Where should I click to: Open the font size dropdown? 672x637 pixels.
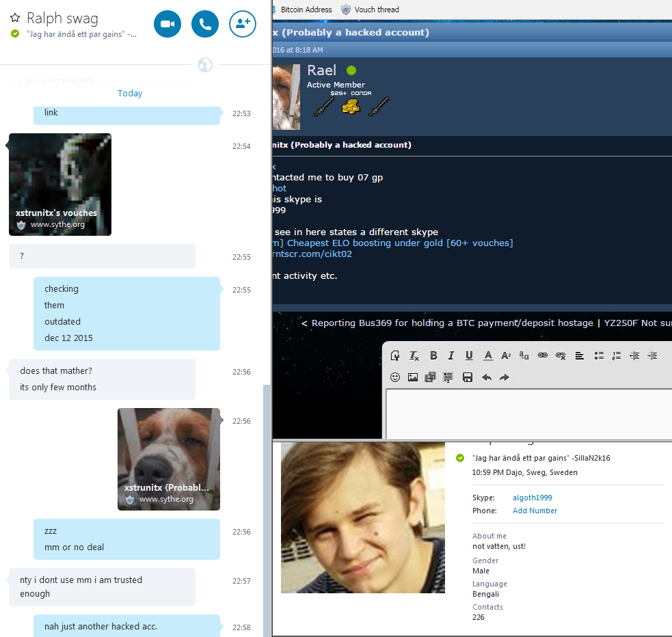click(x=506, y=355)
